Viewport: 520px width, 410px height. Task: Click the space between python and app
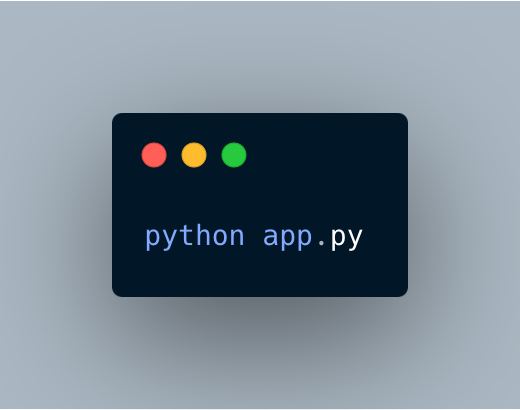254,237
